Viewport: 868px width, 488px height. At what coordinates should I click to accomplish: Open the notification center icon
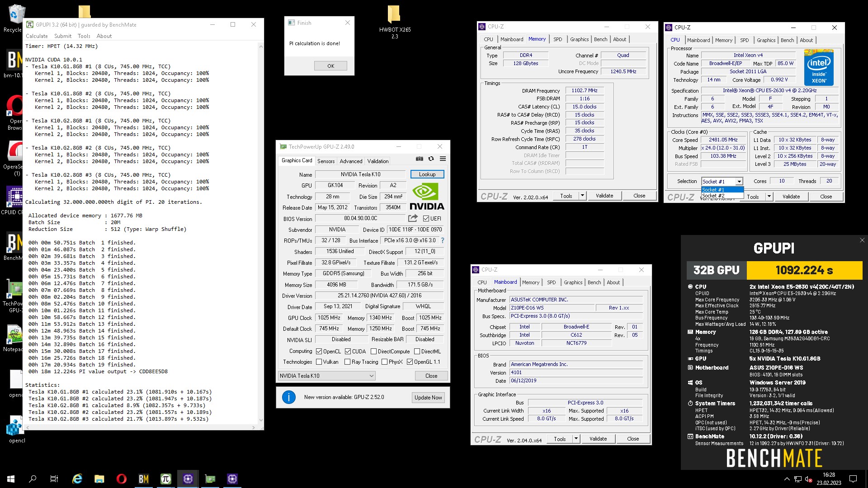[x=853, y=479]
